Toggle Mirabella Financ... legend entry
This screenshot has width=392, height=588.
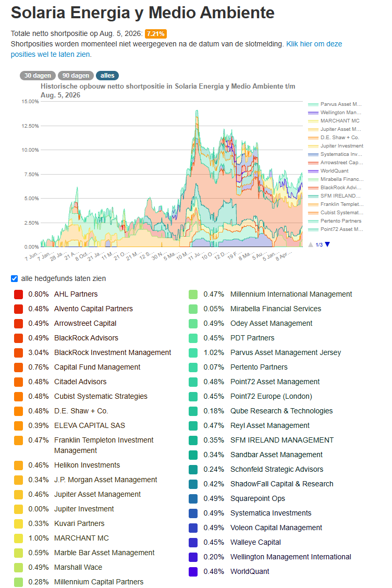click(336, 179)
